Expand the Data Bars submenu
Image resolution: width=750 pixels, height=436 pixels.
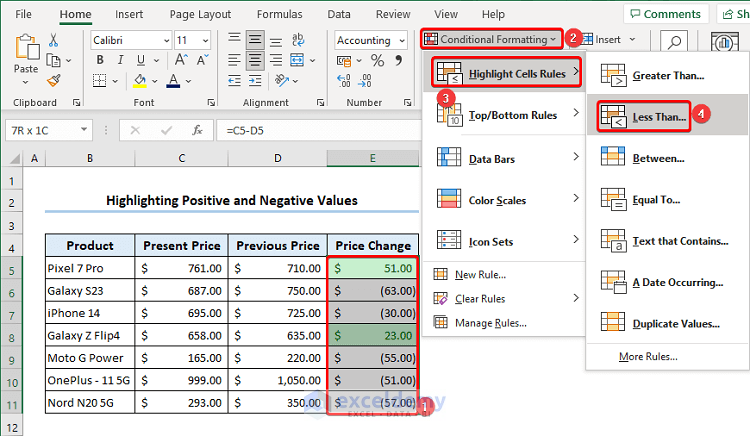pyautogui.click(x=504, y=158)
